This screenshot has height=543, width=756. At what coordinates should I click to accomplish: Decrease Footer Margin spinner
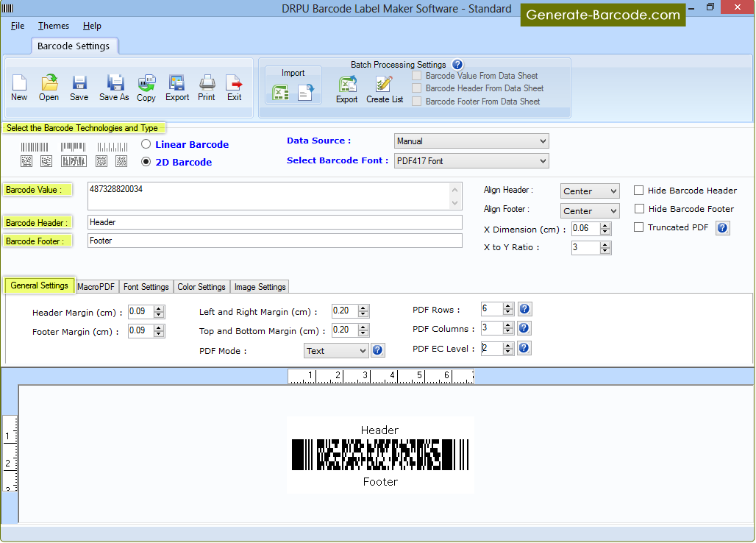tap(159, 334)
